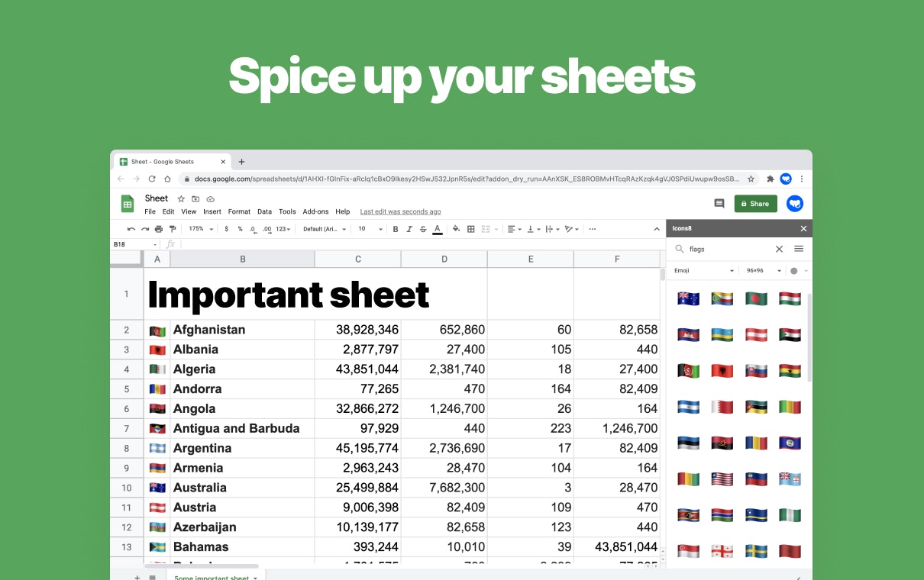924x580 pixels.
Task: Open the Add-ons menu
Action: [x=316, y=211]
